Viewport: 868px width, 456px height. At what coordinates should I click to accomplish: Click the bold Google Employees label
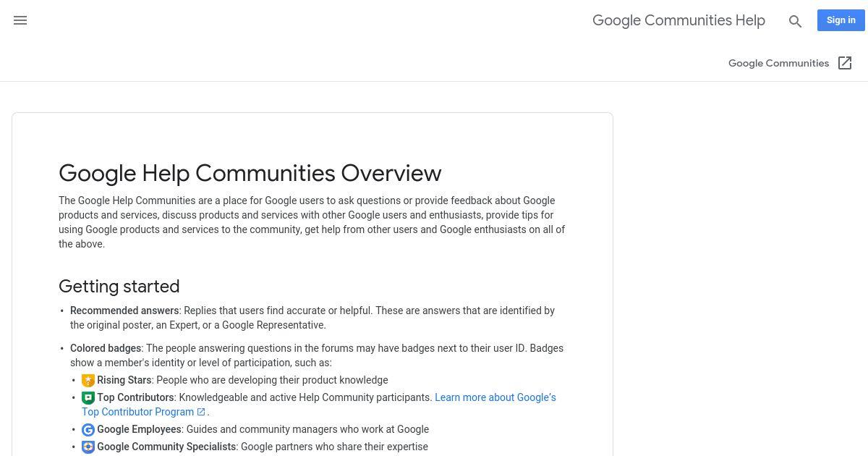[x=139, y=429]
